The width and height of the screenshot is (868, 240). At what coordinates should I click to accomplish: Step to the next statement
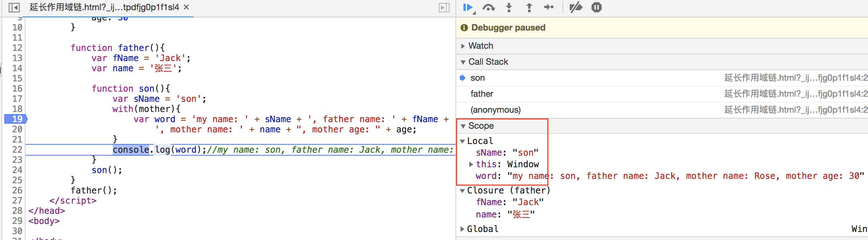pos(549,7)
